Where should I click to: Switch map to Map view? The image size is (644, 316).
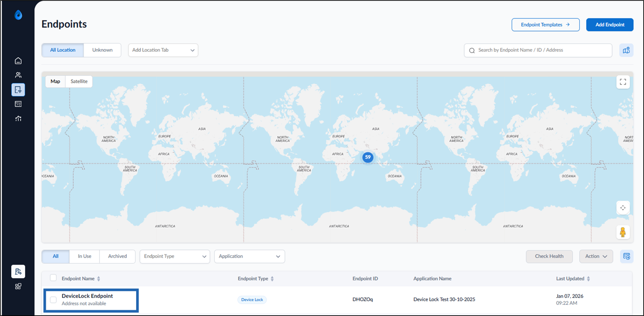coord(55,81)
